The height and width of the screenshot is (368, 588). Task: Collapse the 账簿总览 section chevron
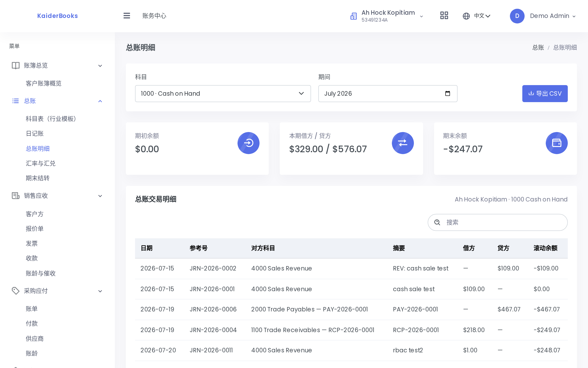pos(100,66)
